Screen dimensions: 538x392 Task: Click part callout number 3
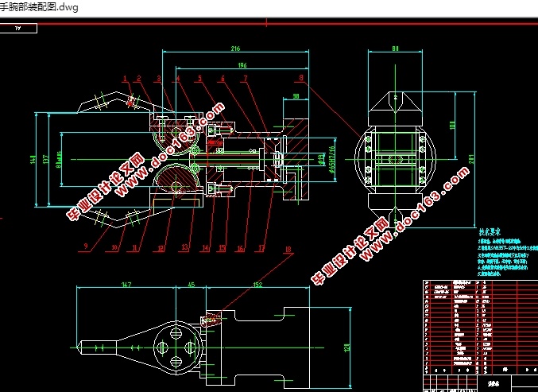[x=158, y=79]
